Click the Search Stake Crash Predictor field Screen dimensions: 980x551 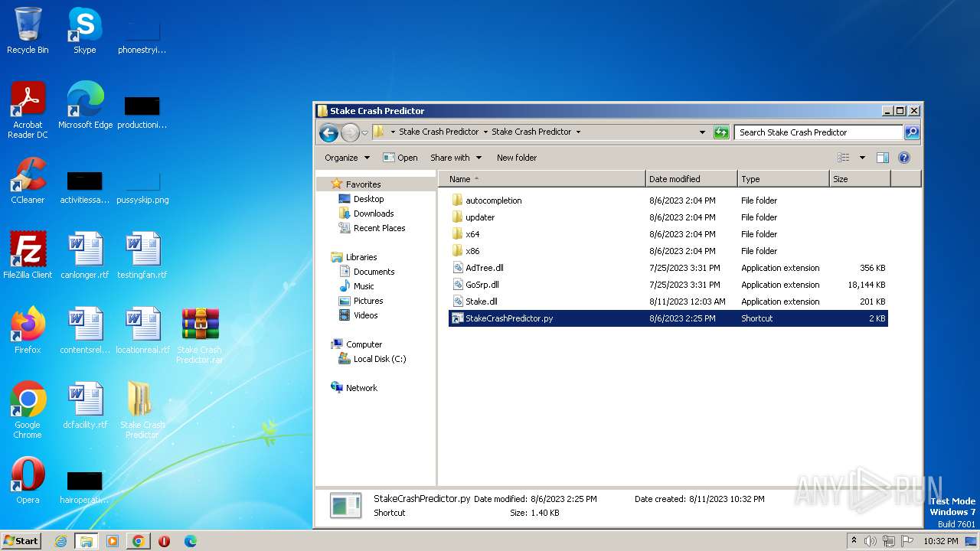[x=818, y=132]
